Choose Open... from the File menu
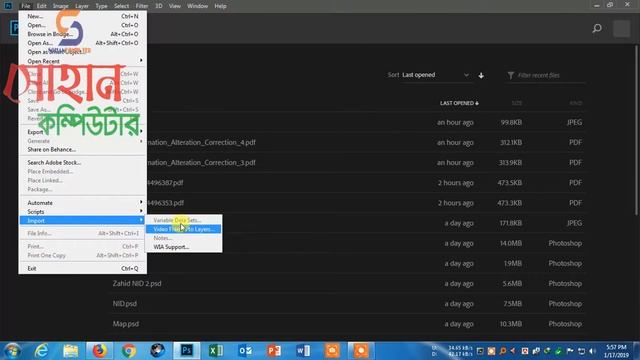 point(82,25)
